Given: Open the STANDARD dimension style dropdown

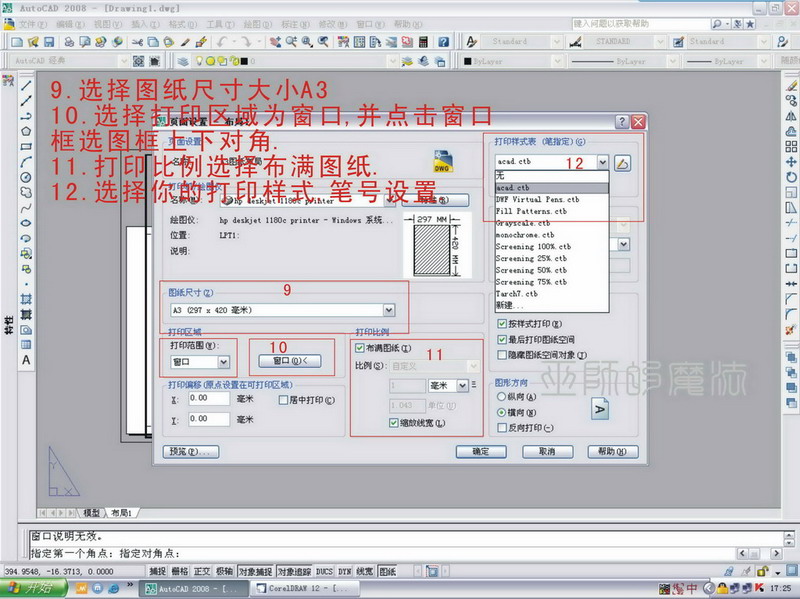Looking at the screenshot, I should [660, 42].
